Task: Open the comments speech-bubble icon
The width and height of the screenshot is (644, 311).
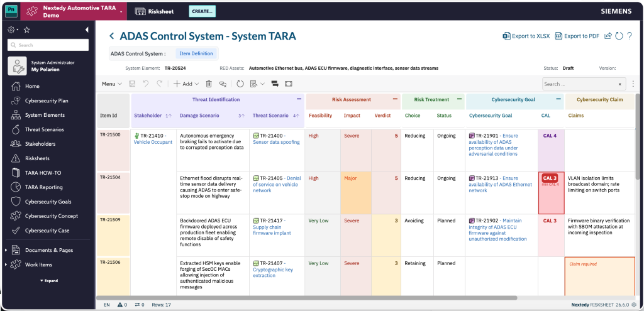Action: click(275, 84)
